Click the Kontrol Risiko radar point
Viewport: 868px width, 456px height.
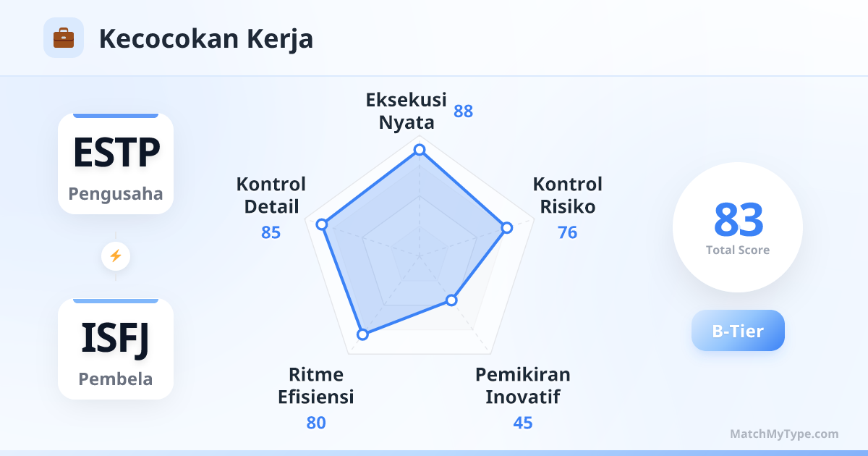point(507,227)
